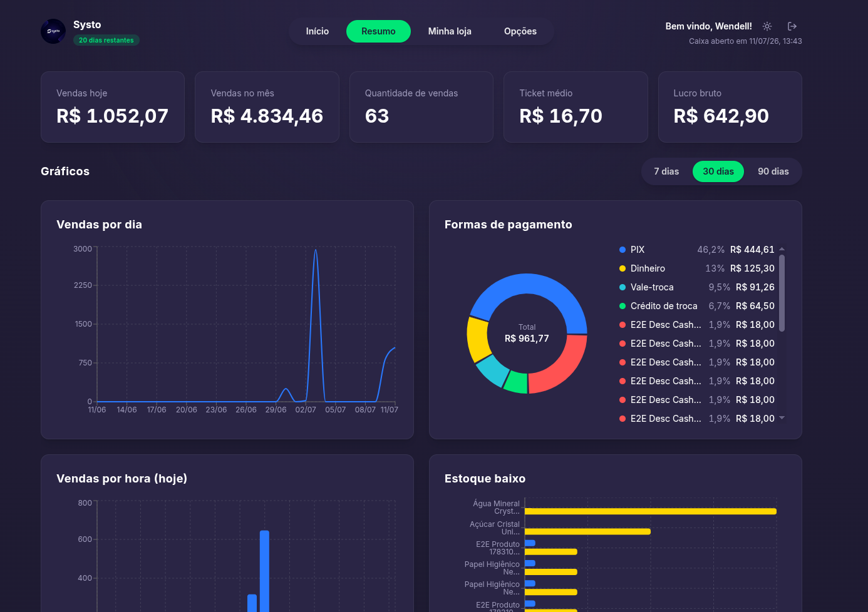Click the Quantidade de vendas card
Viewport: 868px width, 612px height.
(421, 107)
